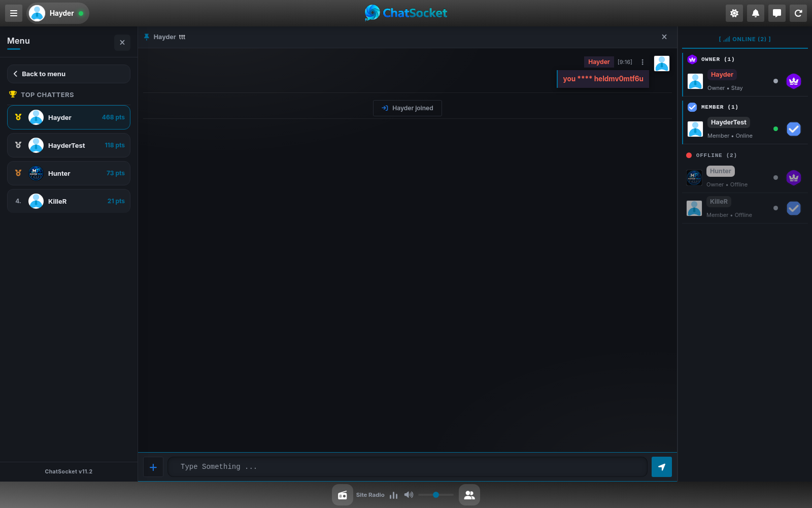Select Hayder with 468 pts in top chatters

[x=69, y=117]
